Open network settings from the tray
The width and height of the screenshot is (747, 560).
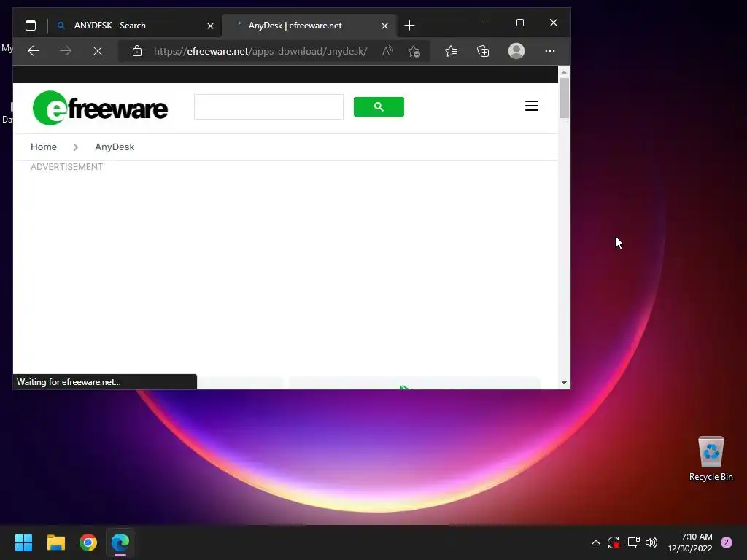click(633, 542)
